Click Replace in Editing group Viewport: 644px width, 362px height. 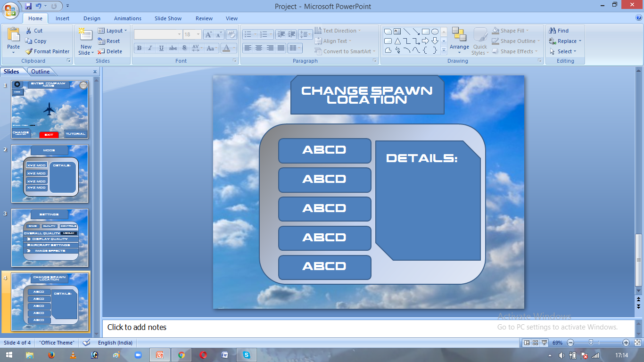coord(565,41)
